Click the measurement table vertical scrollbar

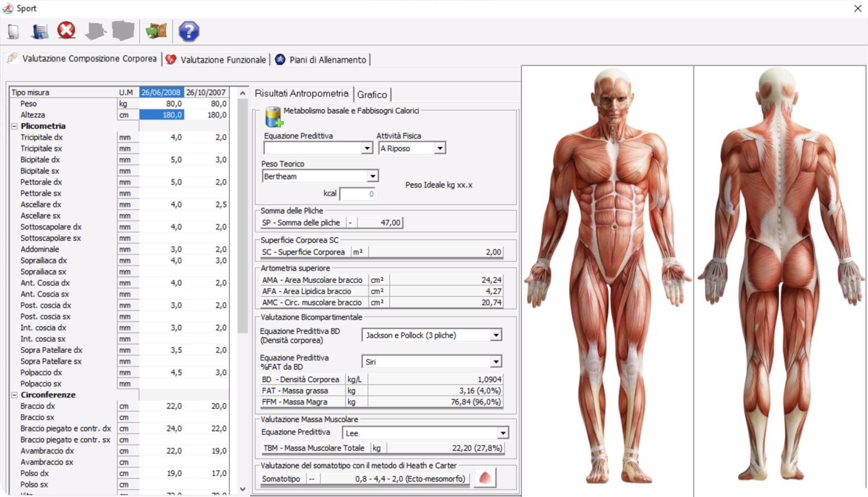(x=243, y=216)
